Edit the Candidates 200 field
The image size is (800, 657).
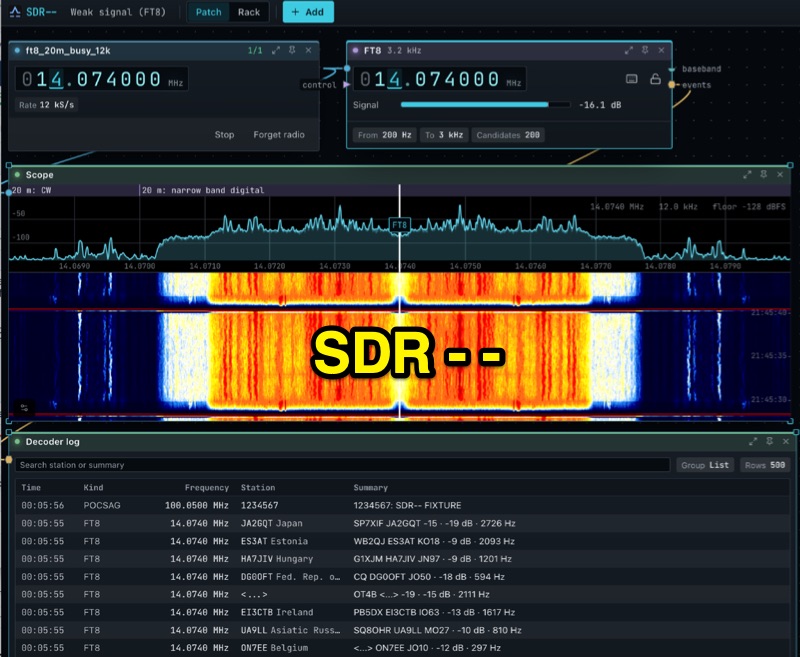pyautogui.click(x=508, y=135)
